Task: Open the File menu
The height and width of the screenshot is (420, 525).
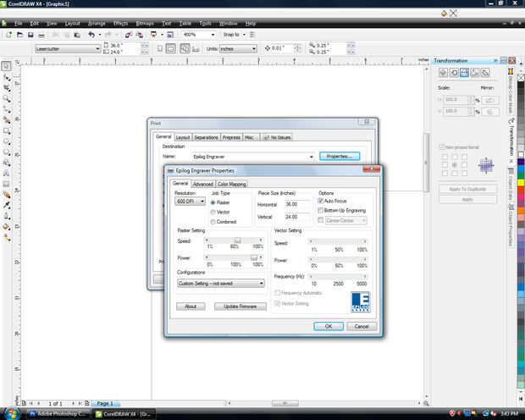Action: pos(18,24)
